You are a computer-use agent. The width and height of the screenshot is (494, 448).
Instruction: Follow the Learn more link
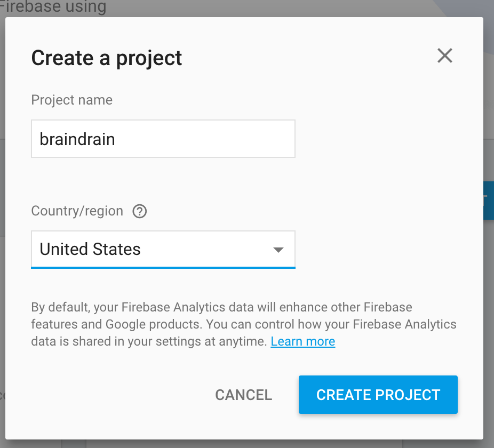[x=303, y=341]
